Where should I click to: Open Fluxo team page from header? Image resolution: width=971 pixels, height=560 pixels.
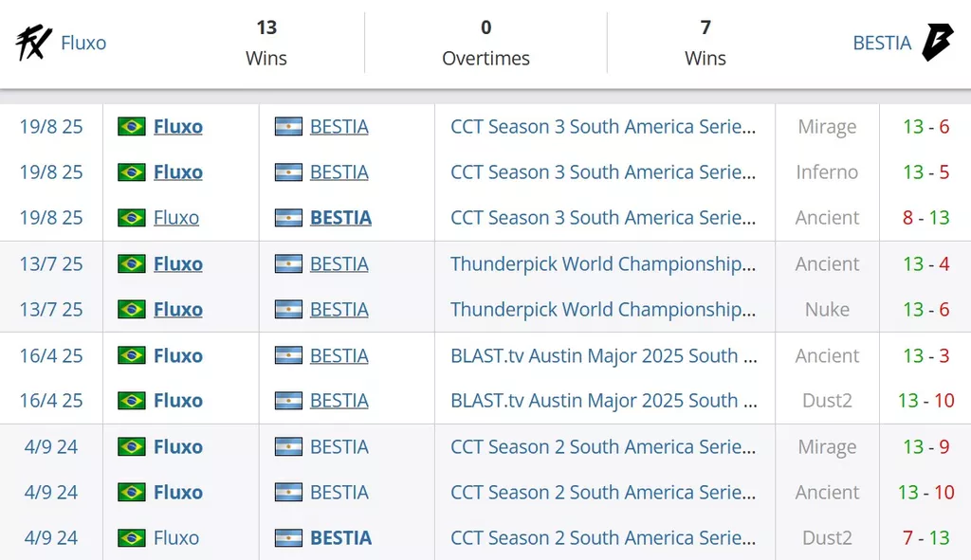83,43
